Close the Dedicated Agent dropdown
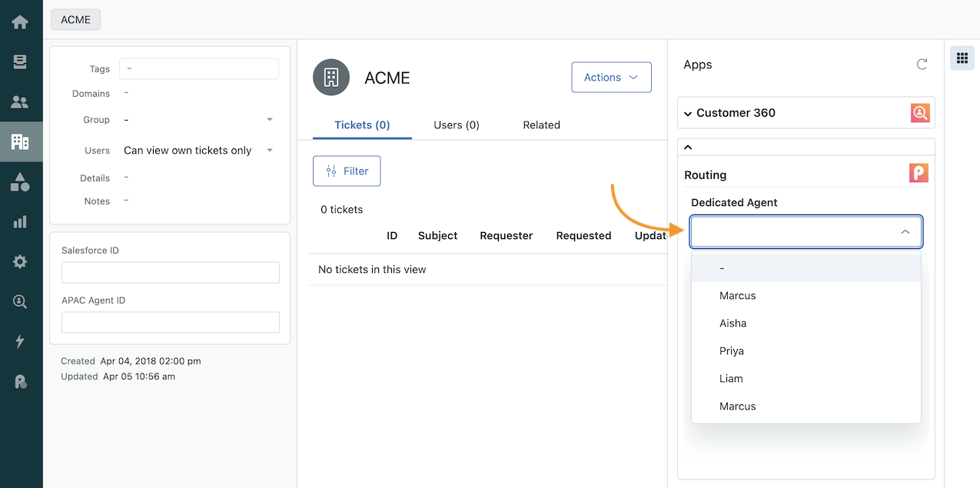This screenshot has height=488, width=980. pos(905,232)
